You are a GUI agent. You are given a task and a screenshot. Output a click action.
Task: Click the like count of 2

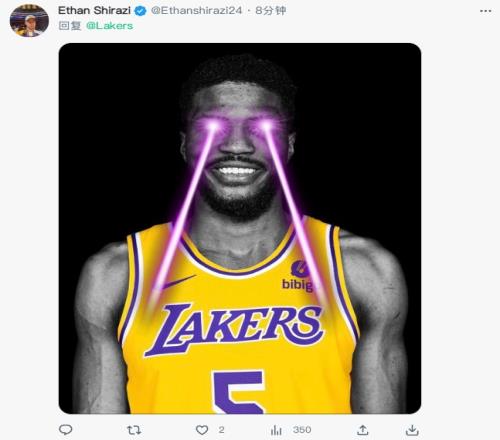221,430
